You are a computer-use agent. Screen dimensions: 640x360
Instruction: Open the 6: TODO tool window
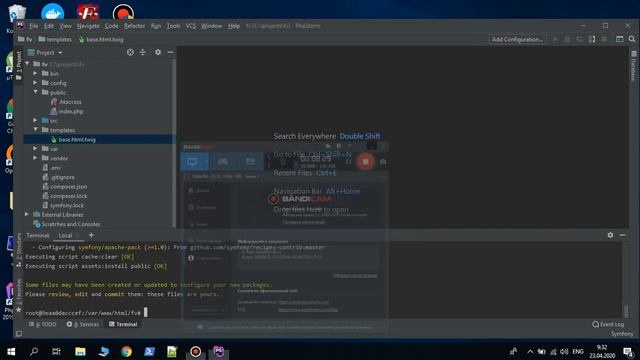42,324
